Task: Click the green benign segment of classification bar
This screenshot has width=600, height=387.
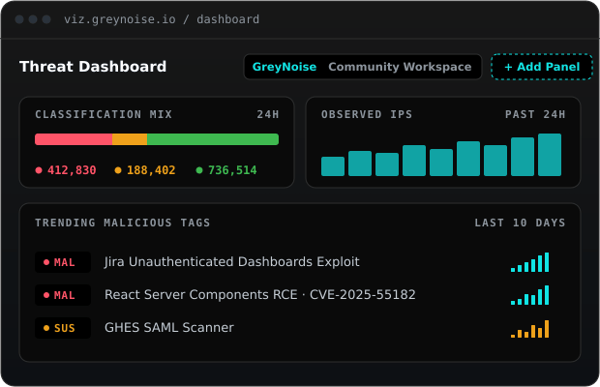Action: pos(213,139)
